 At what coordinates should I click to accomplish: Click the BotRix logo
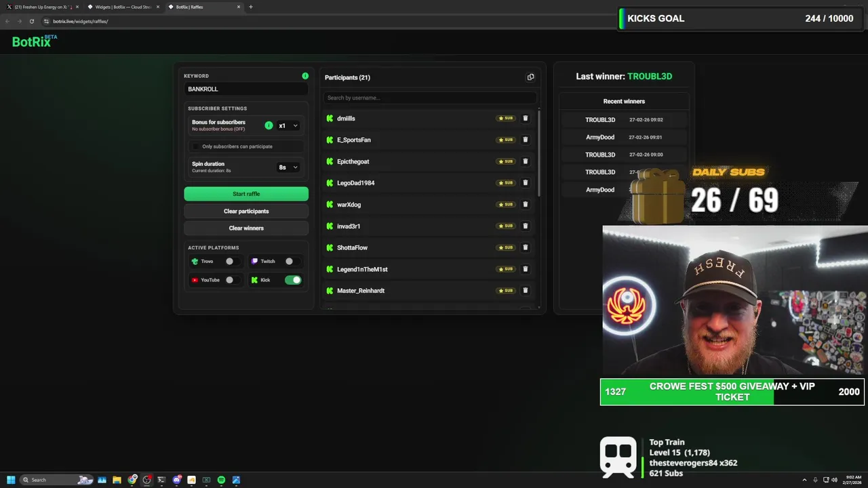pos(35,41)
